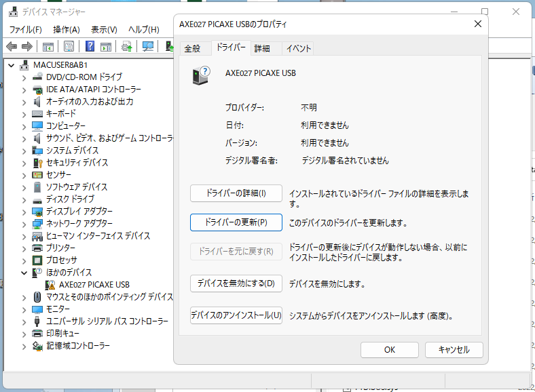Confirm the dialog with OK

point(390,350)
